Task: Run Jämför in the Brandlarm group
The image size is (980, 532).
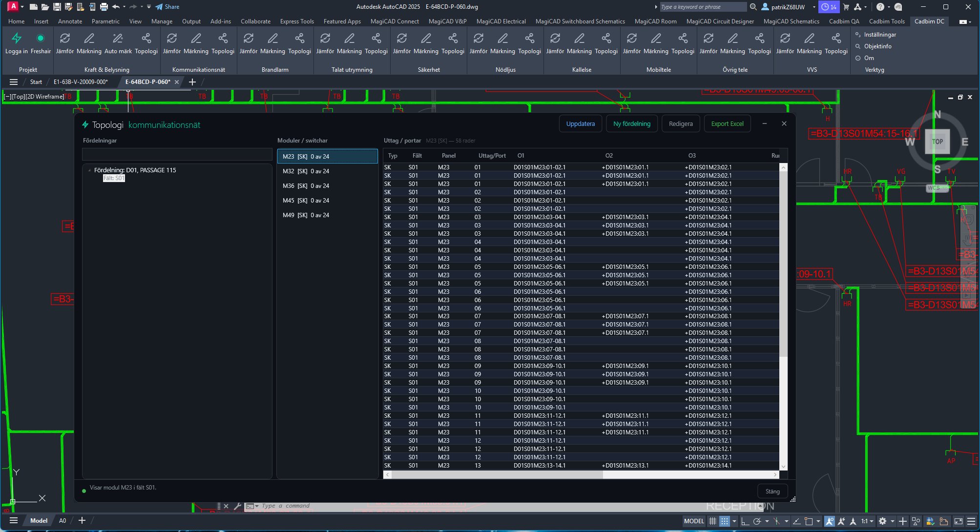Action: pos(249,43)
